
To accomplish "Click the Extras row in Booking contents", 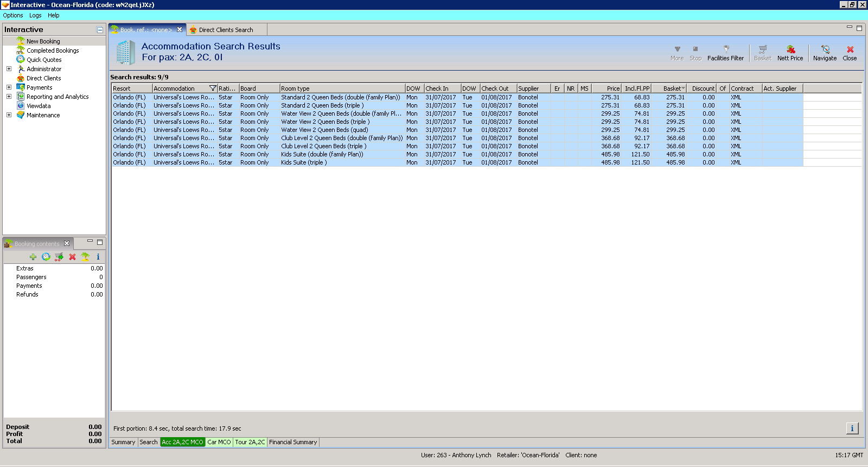I will pos(54,268).
